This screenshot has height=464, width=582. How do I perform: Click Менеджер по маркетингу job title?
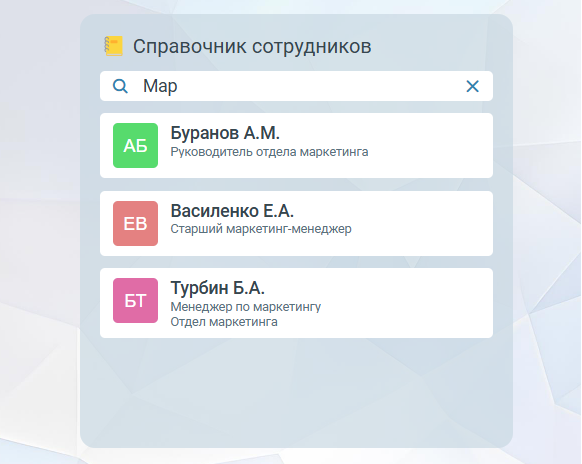pyautogui.click(x=246, y=307)
